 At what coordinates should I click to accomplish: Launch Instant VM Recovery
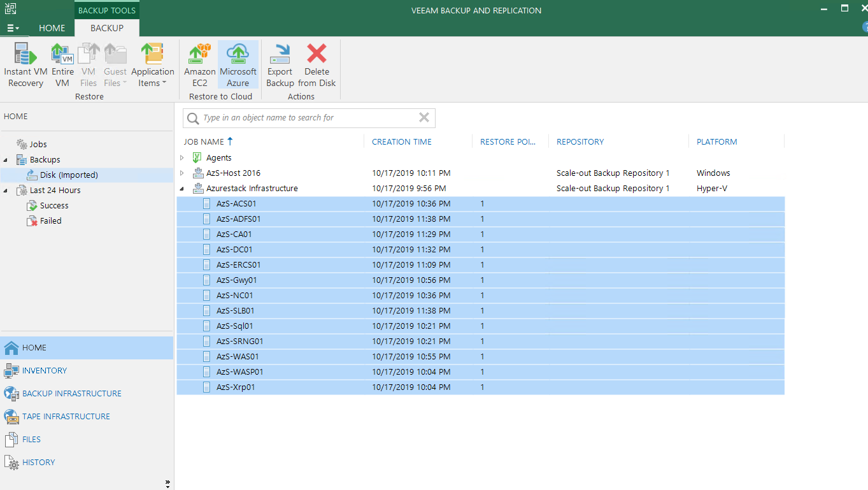[x=25, y=65]
